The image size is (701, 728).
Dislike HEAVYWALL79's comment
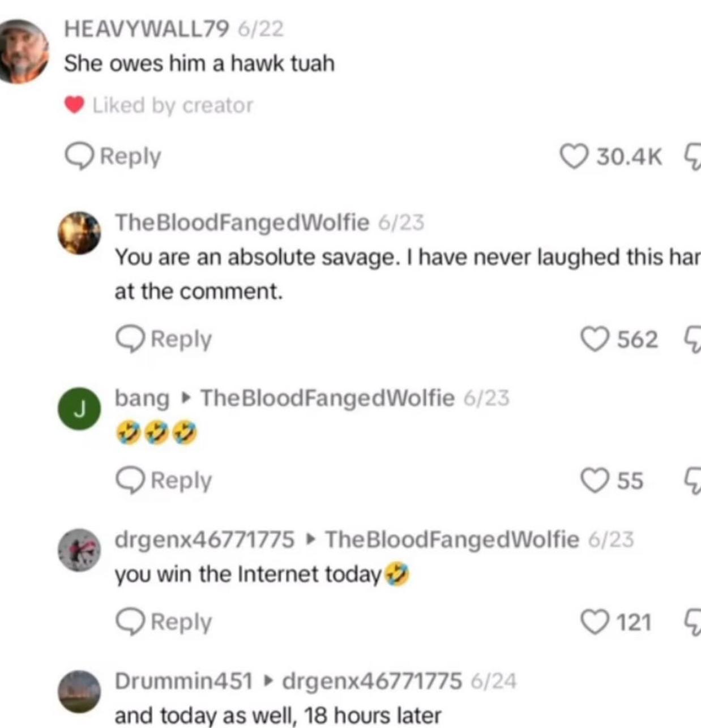(693, 156)
